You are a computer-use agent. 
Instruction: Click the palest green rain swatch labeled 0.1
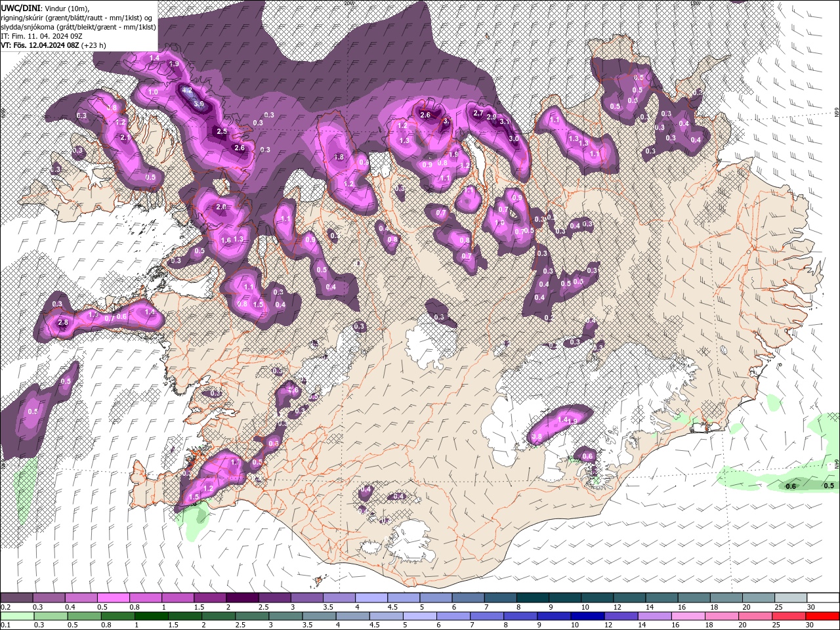[17, 616]
